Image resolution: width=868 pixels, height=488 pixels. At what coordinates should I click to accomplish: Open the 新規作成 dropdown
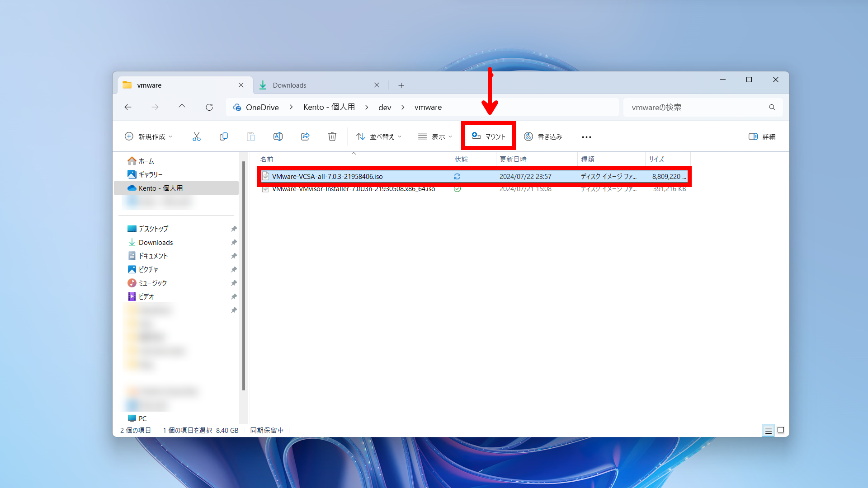click(x=148, y=136)
